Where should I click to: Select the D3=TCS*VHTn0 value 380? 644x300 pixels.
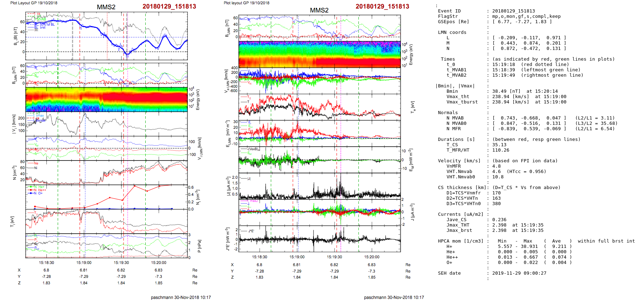coord(497,204)
